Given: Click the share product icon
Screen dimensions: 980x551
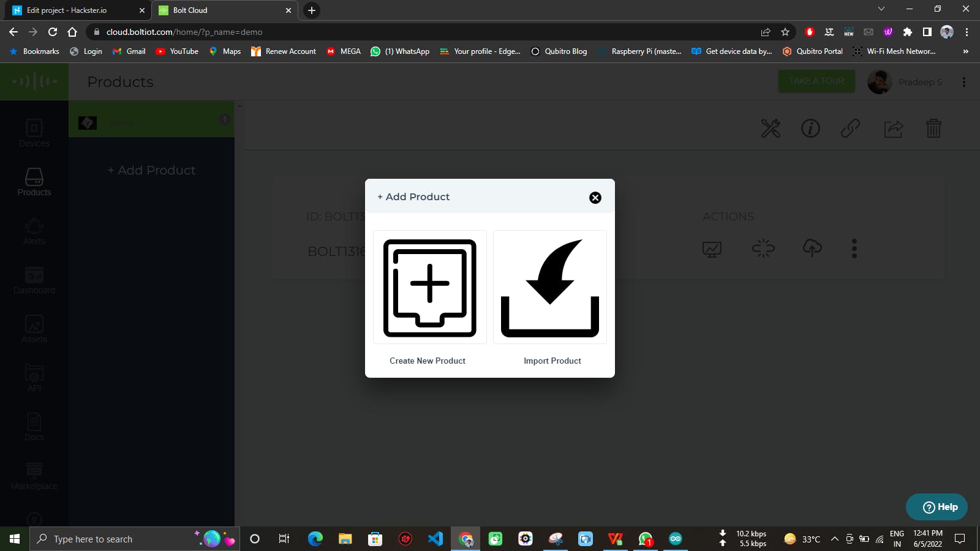Looking at the screenshot, I should pyautogui.click(x=893, y=128).
